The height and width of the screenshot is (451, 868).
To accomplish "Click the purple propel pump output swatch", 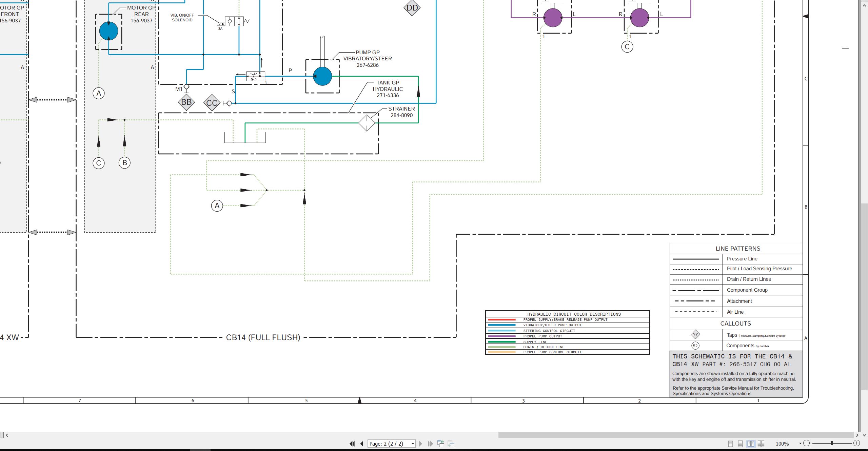I will point(502,336).
